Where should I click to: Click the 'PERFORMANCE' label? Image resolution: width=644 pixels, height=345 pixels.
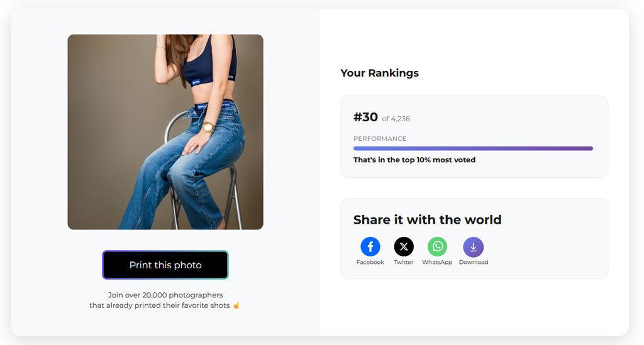(x=380, y=138)
